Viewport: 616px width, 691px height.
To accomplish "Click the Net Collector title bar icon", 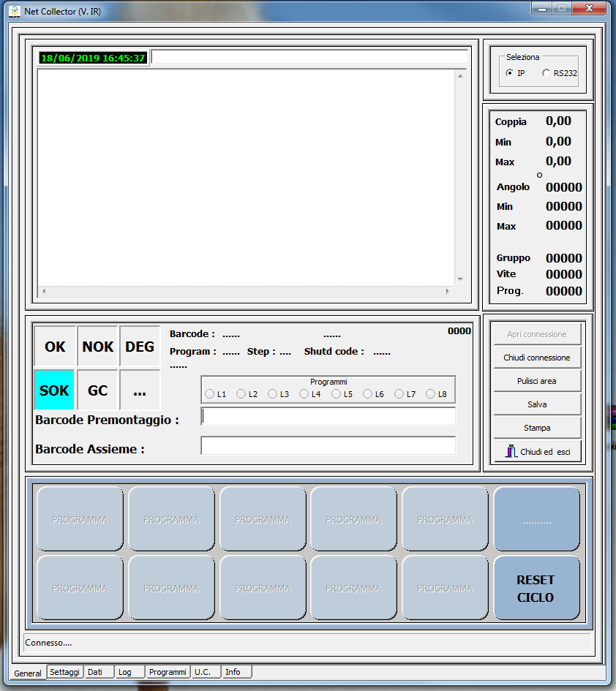I will [15, 12].
